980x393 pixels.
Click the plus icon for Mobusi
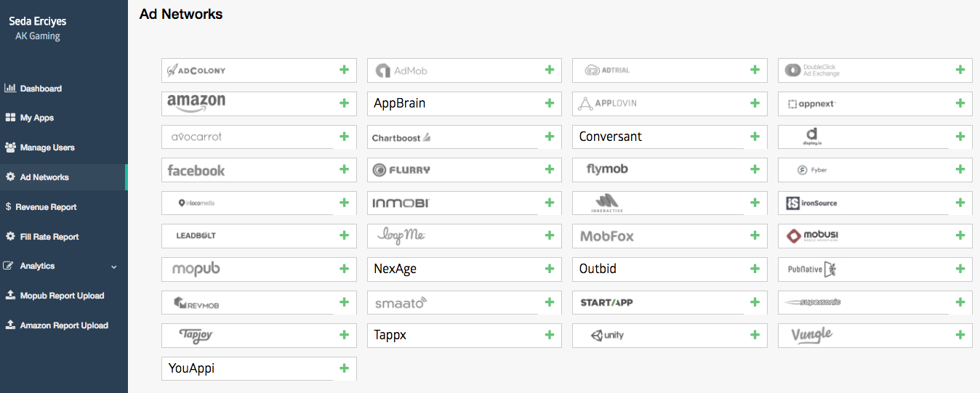tap(960, 235)
